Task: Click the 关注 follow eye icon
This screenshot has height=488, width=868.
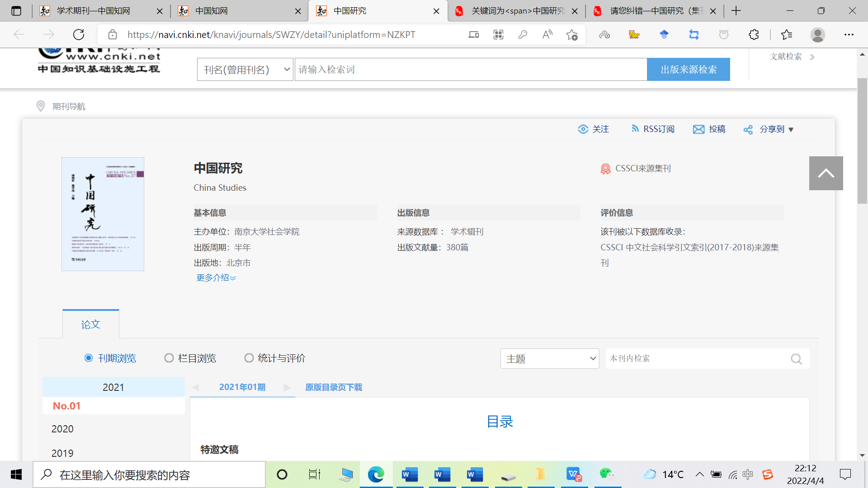Action: (583, 129)
